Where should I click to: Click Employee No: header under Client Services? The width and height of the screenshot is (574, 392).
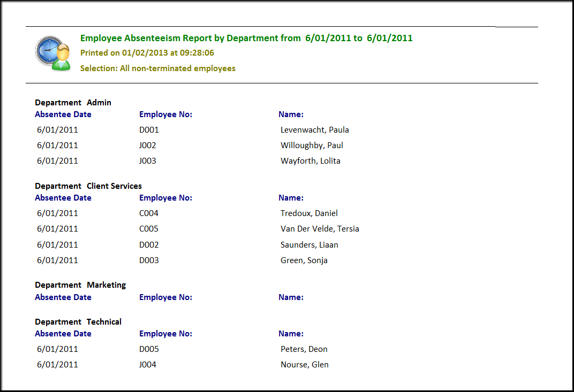tap(165, 198)
